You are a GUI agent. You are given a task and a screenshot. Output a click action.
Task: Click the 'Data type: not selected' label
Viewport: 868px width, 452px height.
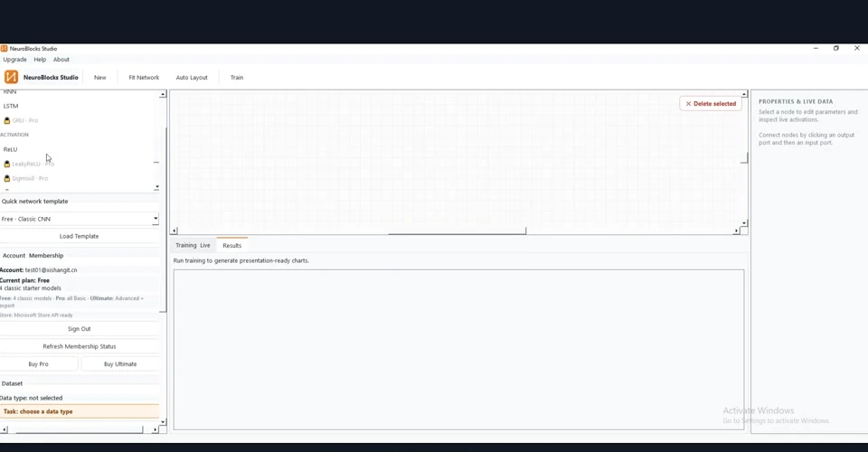pos(32,398)
